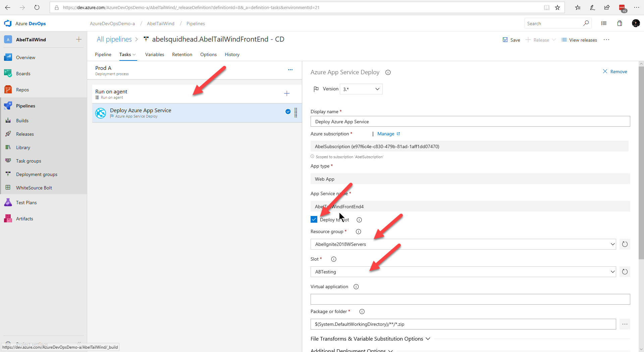Screen dimensions: 644x352
Task: Open WhiteSource Bolt in the sidebar
Action: pyautogui.click(x=34, y=188)
